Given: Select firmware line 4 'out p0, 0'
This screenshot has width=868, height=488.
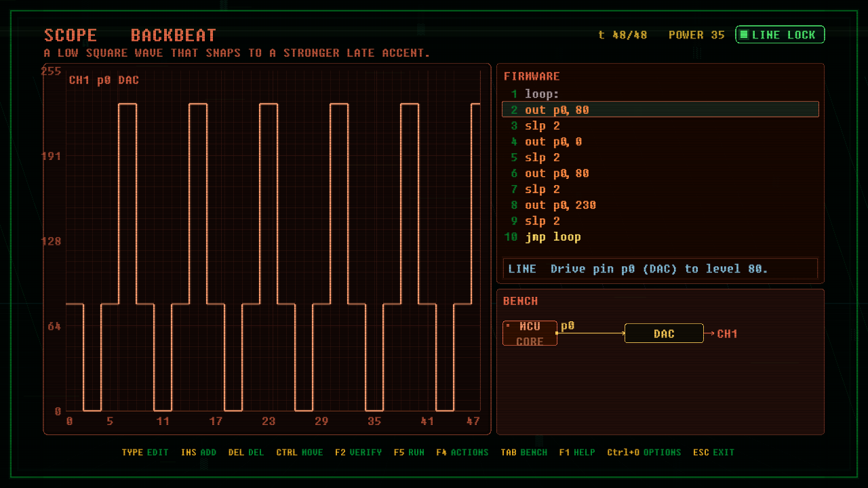Looking at the screenshot, I should click(x=660, y=142).
